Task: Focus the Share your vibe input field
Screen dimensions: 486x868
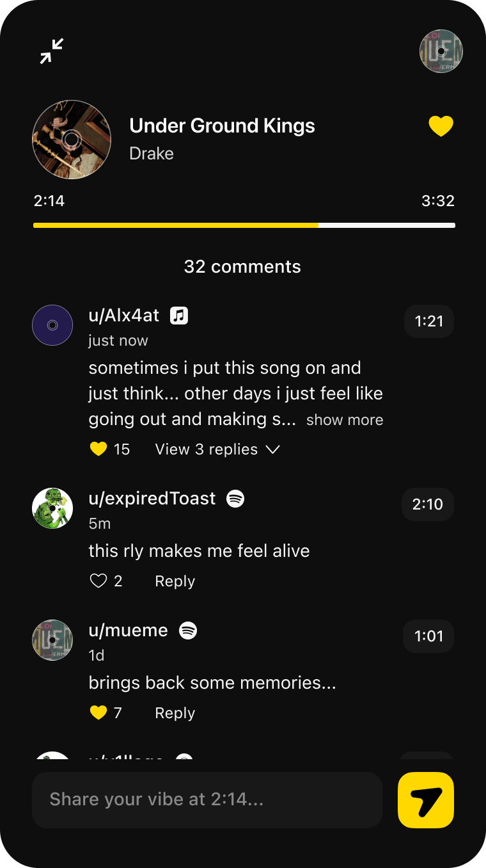Action: click(207, 800)
